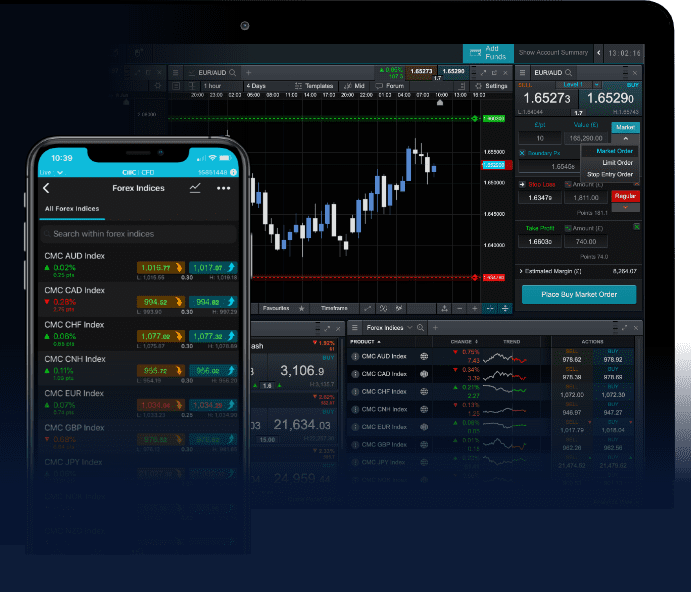Toggle the Boundary Px checkbox
The height and width of the screenshot is (592, 691).
tap(522, 153)
